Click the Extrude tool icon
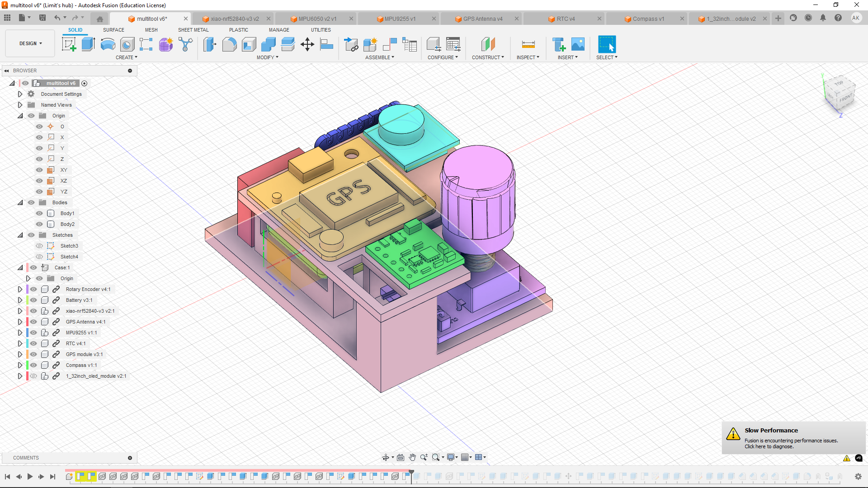 (x=88, y=44)
